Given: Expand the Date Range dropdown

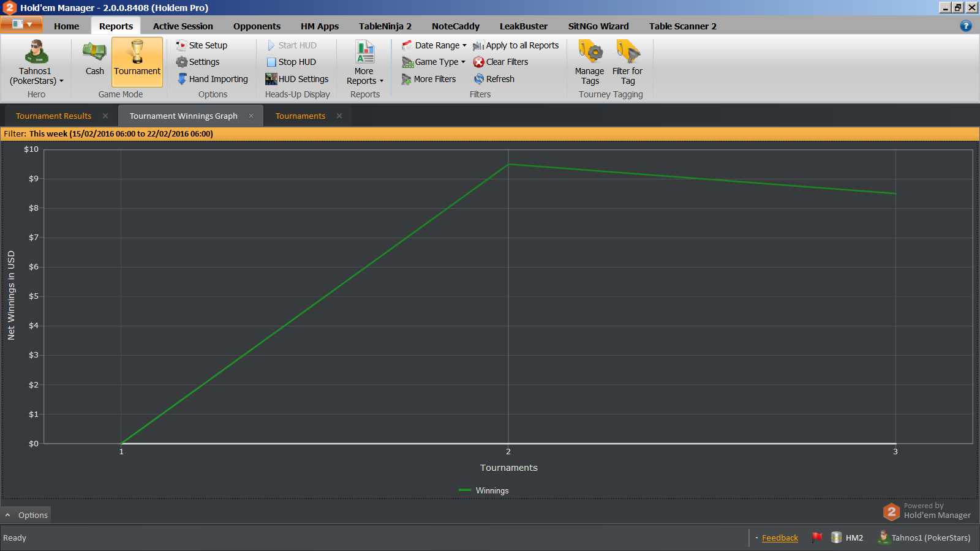Looking at the screenshot, I should pyautogui.click(x=434, y=45).
